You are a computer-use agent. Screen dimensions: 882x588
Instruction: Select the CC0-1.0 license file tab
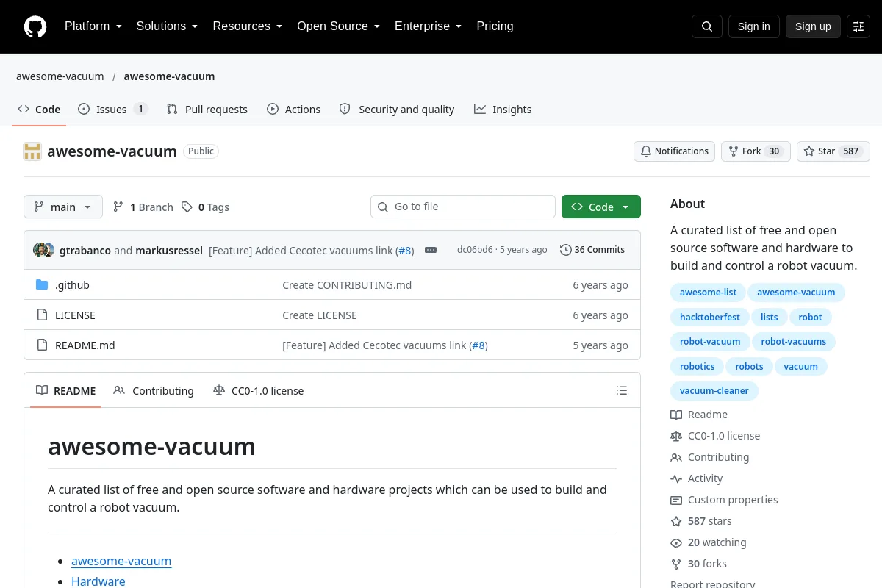(x=258, y=391)
